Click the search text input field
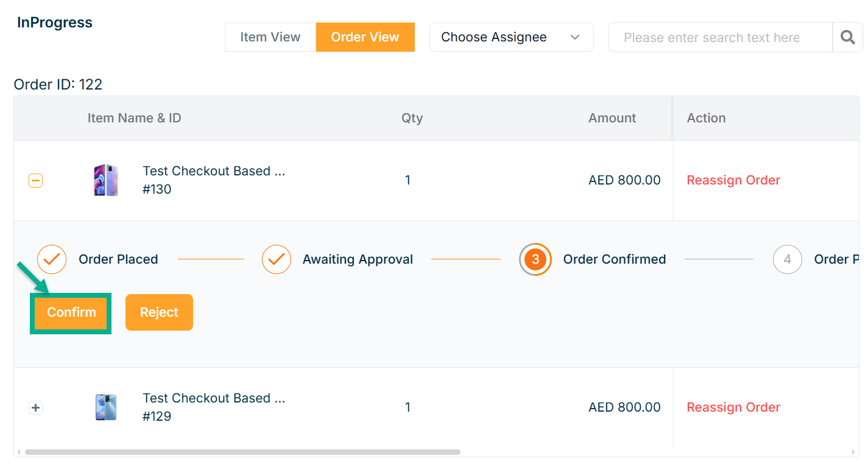 [720, 37]
